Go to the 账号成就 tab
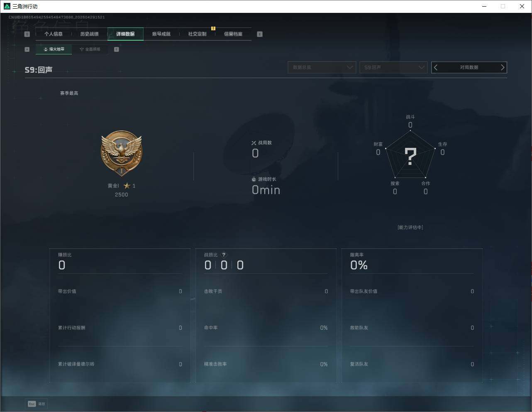Screen dimensions: 532x412 161,34
